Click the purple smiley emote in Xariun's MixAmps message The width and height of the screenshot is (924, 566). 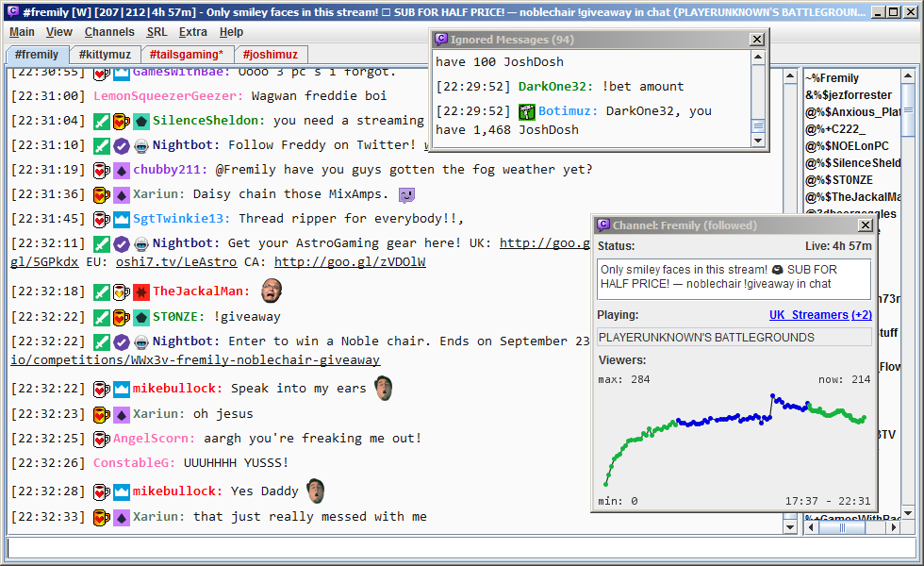point(406,194)
